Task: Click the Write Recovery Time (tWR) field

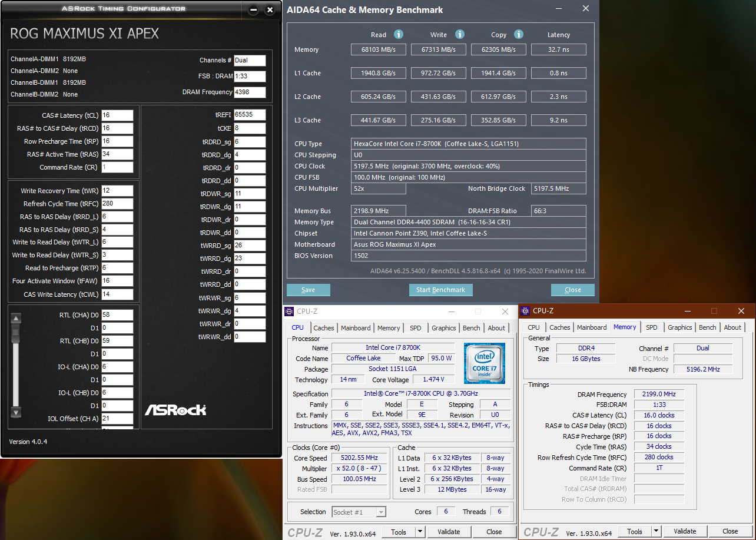Action: 117,191
